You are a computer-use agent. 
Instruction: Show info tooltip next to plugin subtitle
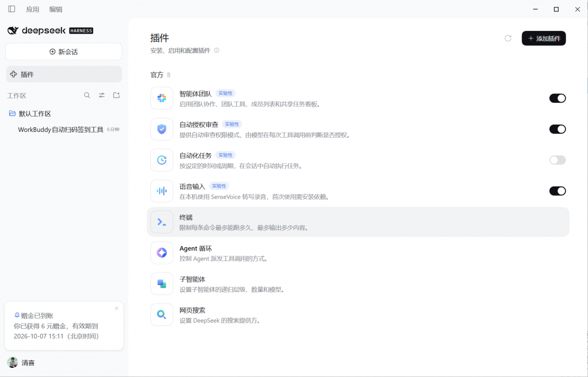pyautogui.click(x=216, y=50)
